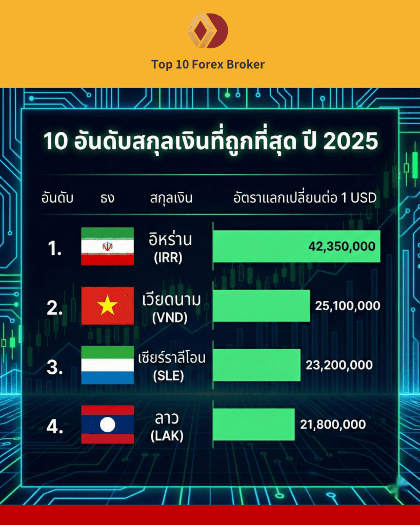Click the Laos flag icon
The height and width of the screenshot is (525, 420).
(x=108, y=425)
